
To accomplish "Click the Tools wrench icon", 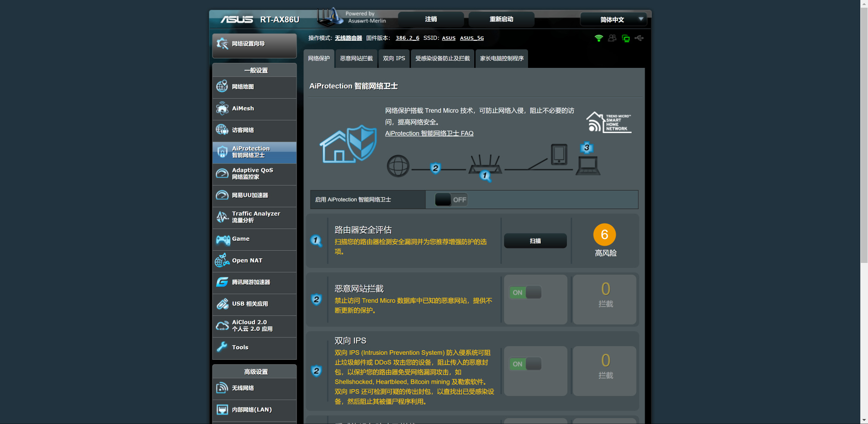I will [222, 347].
